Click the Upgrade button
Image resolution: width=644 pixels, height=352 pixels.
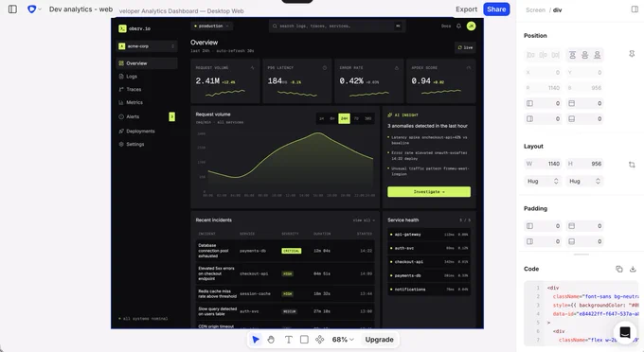pos(379,340)
